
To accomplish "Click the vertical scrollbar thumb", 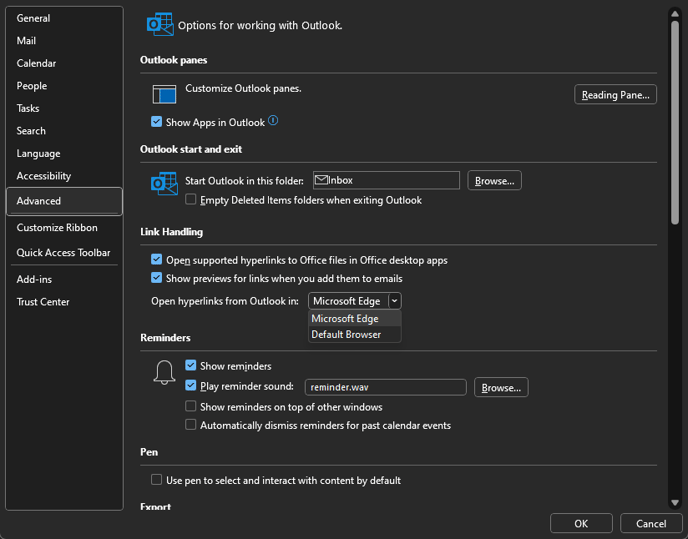I will click(675, 123).
